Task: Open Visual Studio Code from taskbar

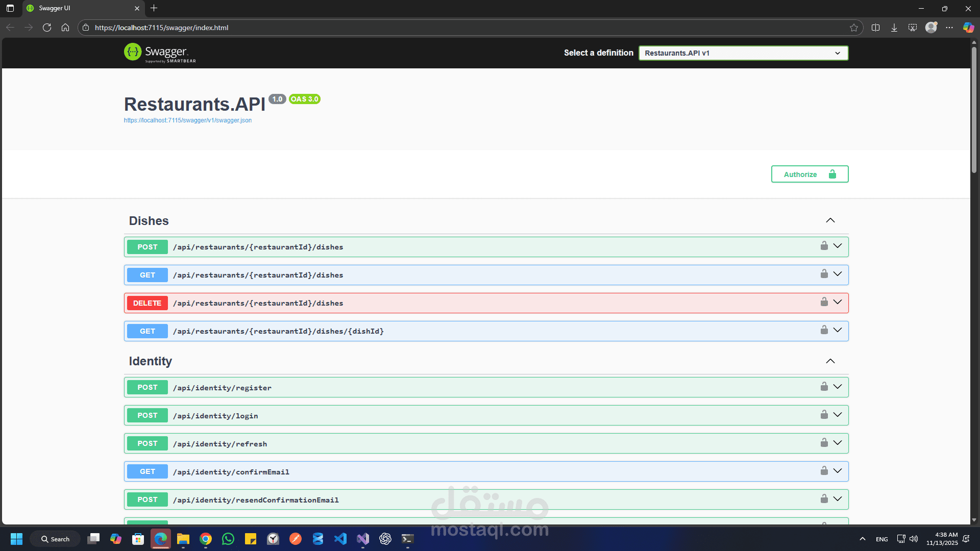Action: [x=340, y=539]
